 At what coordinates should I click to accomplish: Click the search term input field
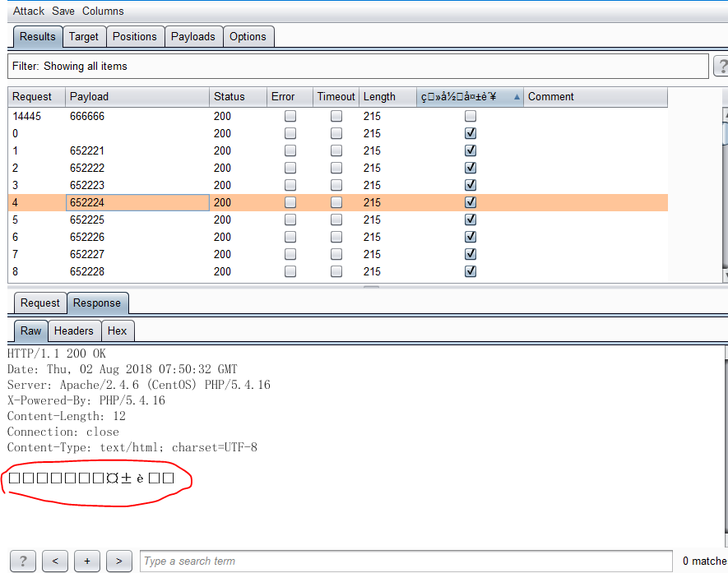pyautogui.click(x=406, y=561)
